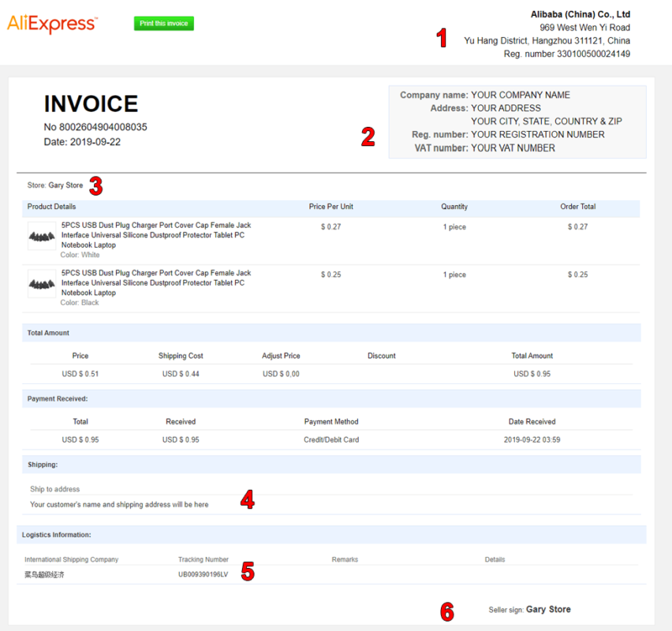Open the Black dust plug product thumbnail
Image resolution: width=672 pixels, height=631 pixels.
pyautogui.click(x=42, y=283)
